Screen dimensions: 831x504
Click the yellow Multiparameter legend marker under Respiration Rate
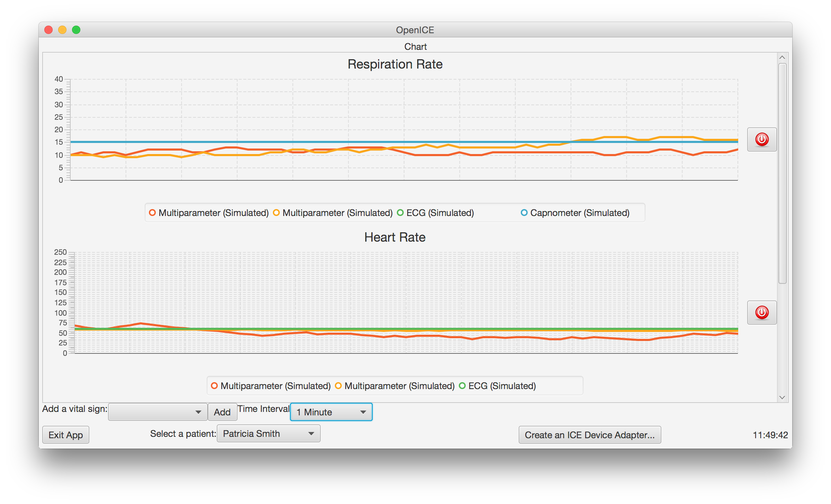(276, 213)
